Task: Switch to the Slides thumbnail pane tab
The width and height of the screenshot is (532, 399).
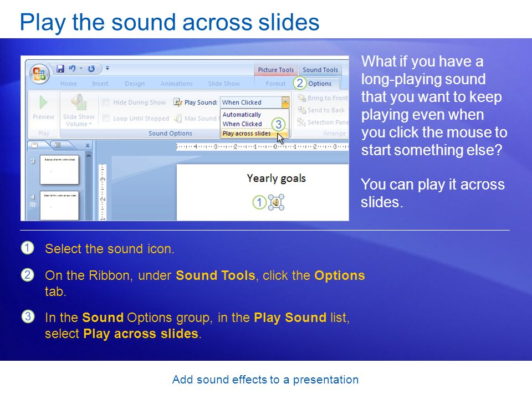Action: click(x=34, y=145)
